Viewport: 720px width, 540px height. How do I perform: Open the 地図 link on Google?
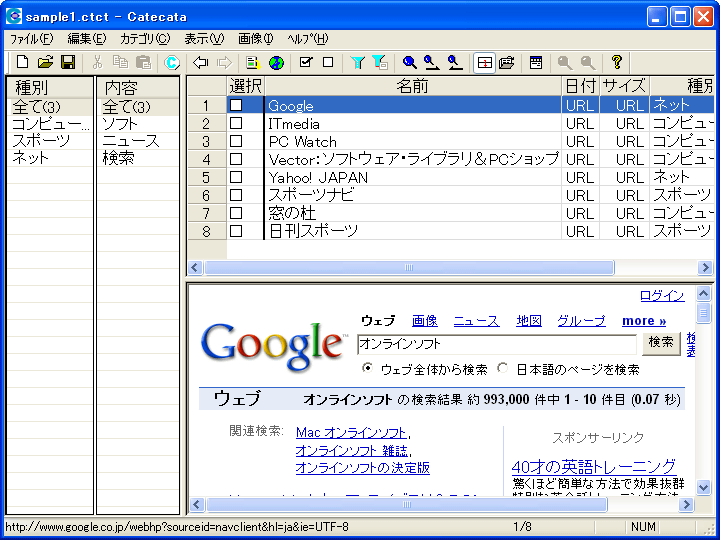pyautogui.click(x=529, y=321)
